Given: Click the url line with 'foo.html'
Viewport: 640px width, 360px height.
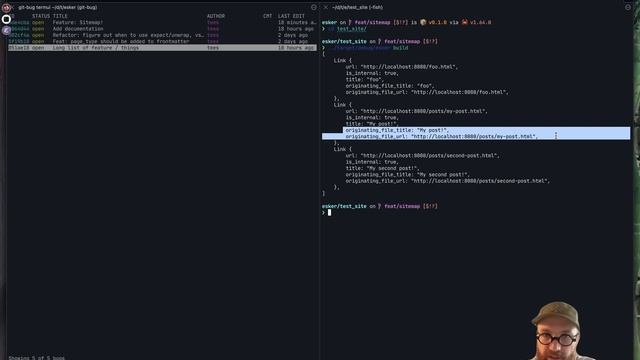Looking at the screenshot, I should pyautogui.click(x=402, y=67).
